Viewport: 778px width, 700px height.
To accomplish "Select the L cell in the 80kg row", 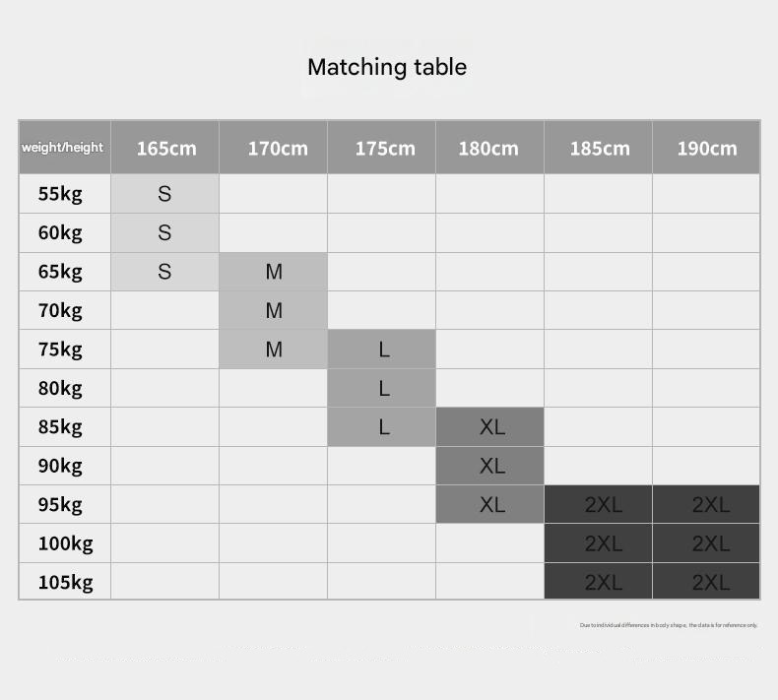I will (384, 389).
